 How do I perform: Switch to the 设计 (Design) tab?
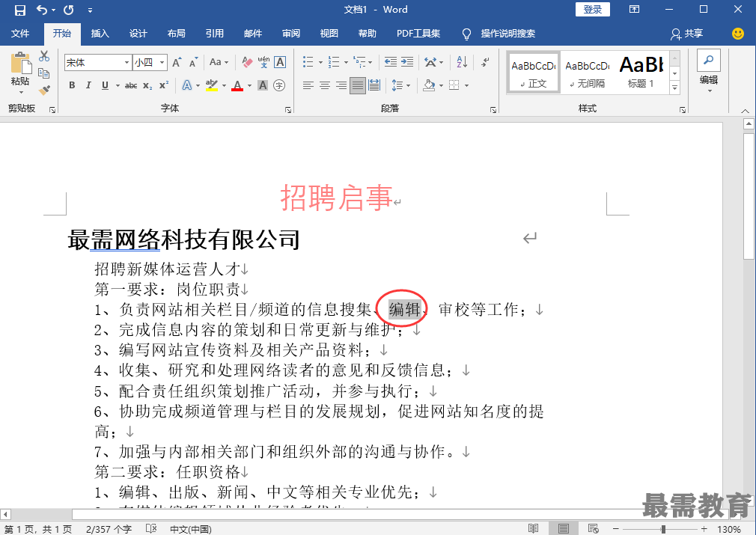pyautogui.click(x=138, y=33)
